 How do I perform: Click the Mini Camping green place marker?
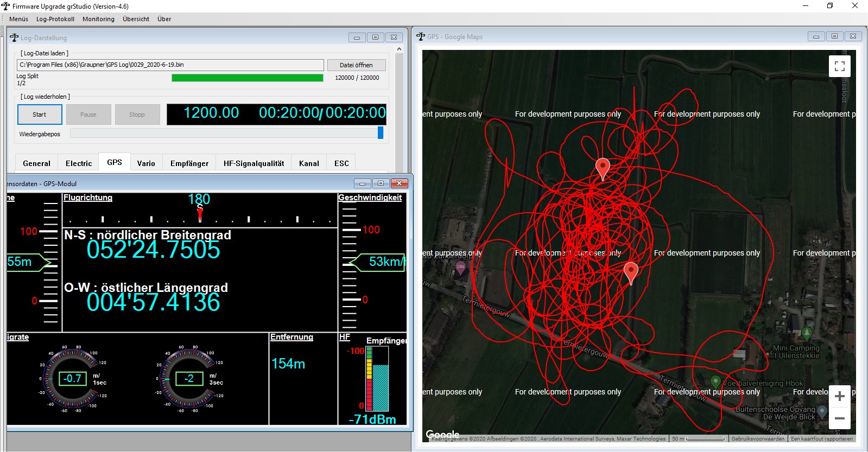pos(807,333)
